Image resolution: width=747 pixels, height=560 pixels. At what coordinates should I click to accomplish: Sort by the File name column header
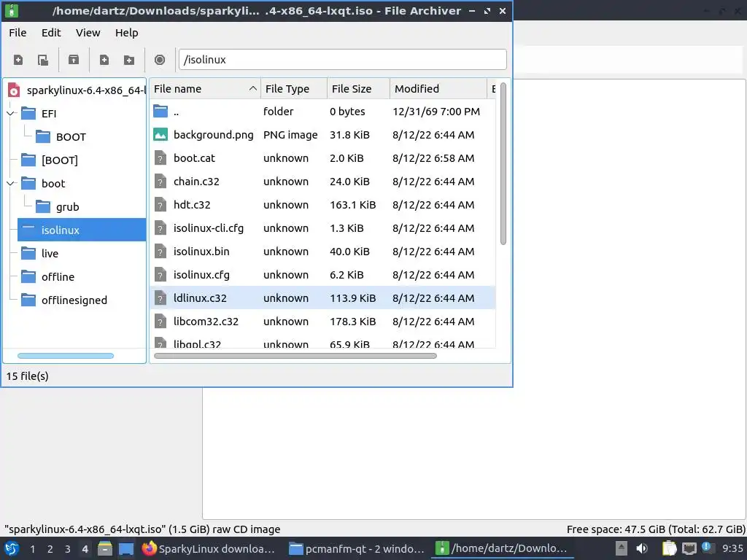point(205,89)
